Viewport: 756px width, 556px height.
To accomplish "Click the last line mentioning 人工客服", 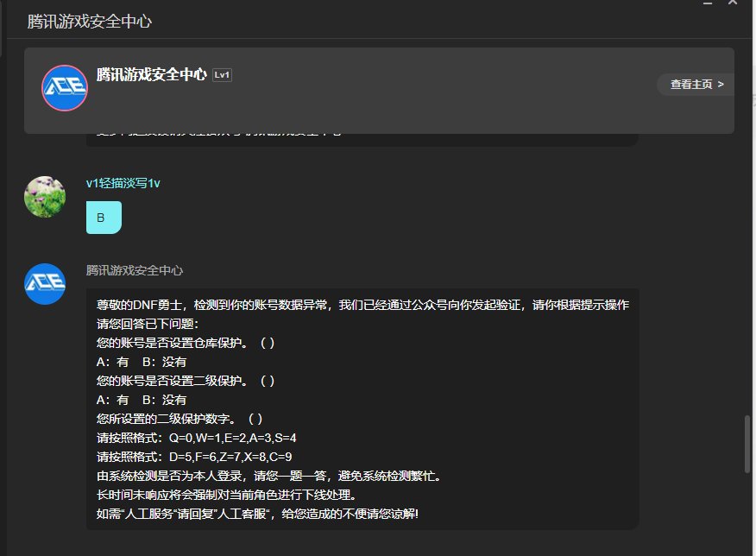I will (x=257, y=514).
